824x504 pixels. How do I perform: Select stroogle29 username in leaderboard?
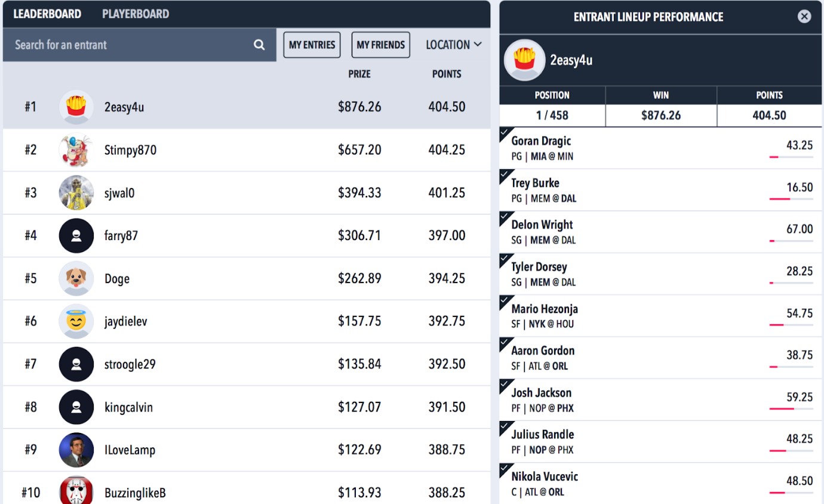coord(130,364)
